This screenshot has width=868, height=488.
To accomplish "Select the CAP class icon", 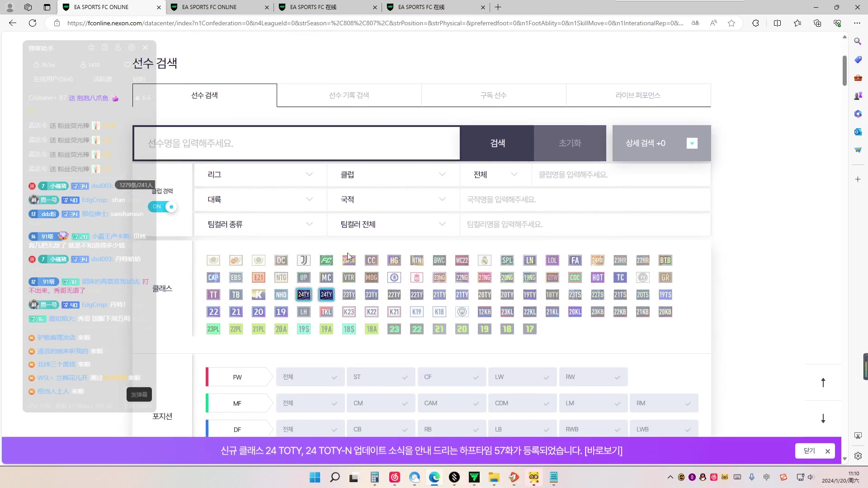I will tap(213, 277).
